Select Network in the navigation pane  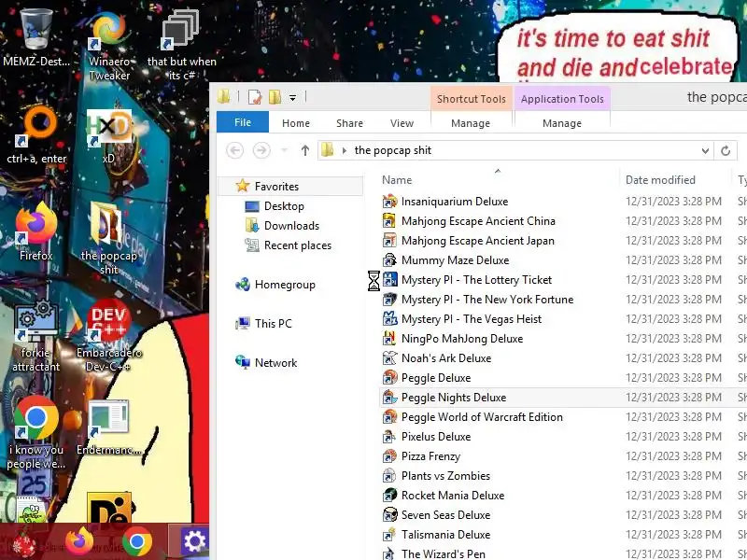coord(275,363)
